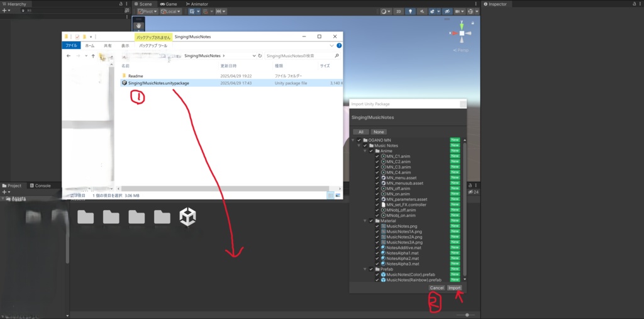This screenshot has height=319, width=644.
Task: Uncheck the Prefab folder checkbox
Action: click(371, 269)
